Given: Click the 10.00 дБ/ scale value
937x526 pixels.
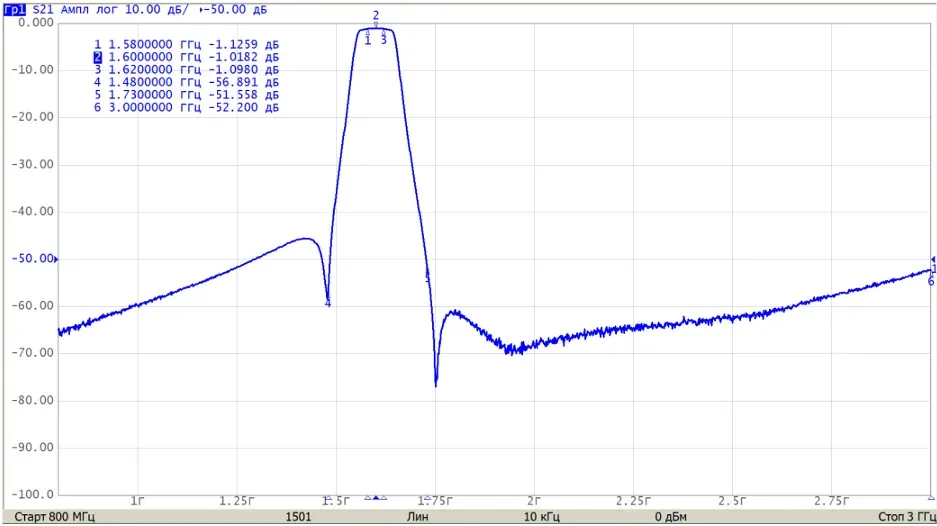Looking at the screenshot, I should click(x=156, y=10).
